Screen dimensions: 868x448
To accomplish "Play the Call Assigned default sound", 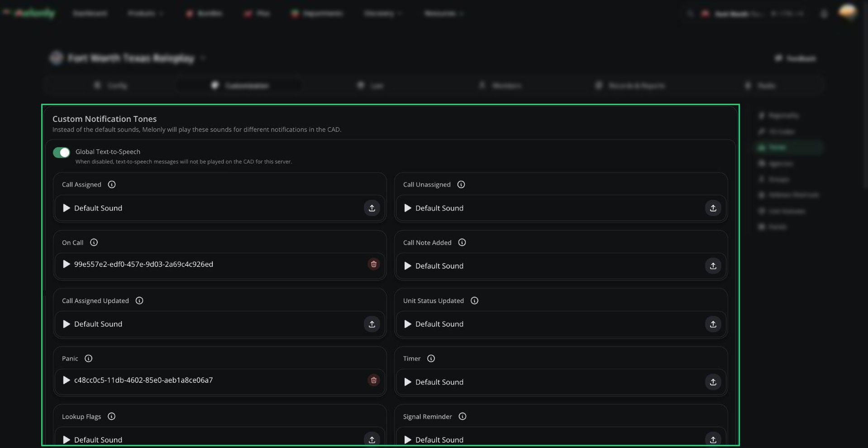I will (x=67, y=208).
